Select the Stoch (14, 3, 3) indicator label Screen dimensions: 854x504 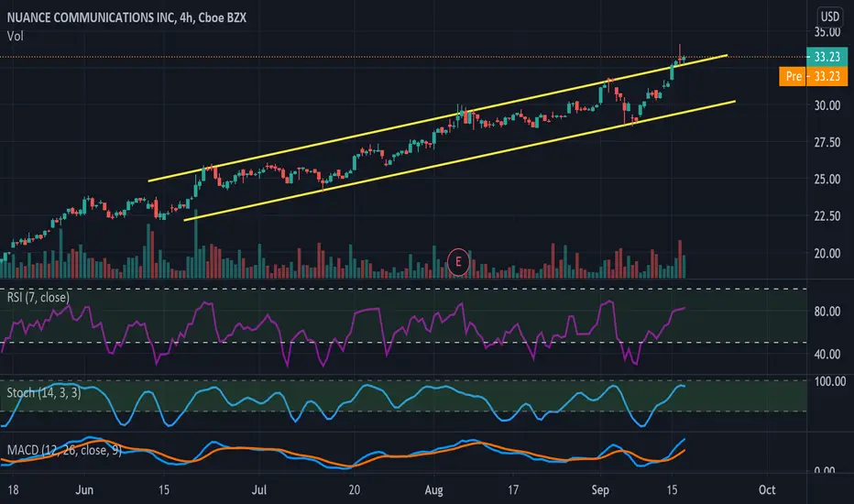coord(44,392)
